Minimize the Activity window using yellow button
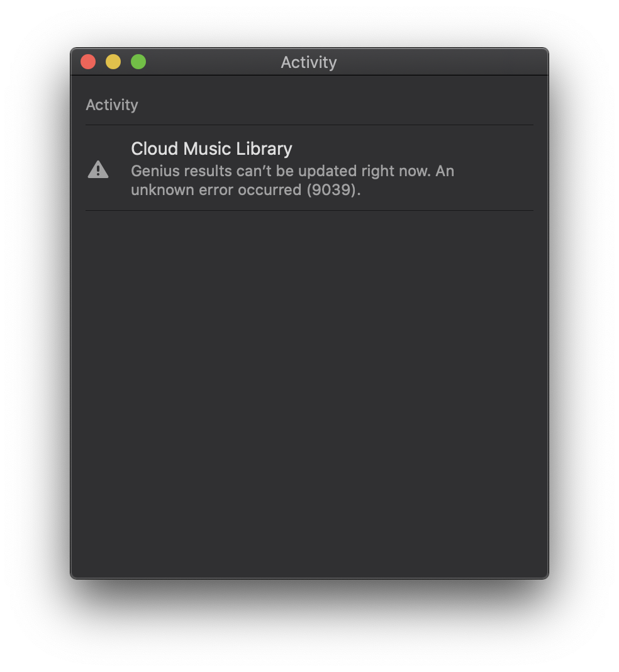Image resolution: width=619 pixels, height=672 pixels. click(x=113, y=62)
